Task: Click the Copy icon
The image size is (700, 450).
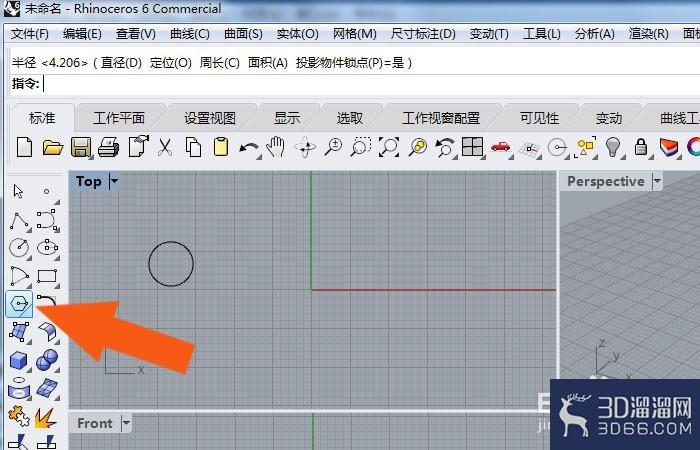Action: [193, 147]
